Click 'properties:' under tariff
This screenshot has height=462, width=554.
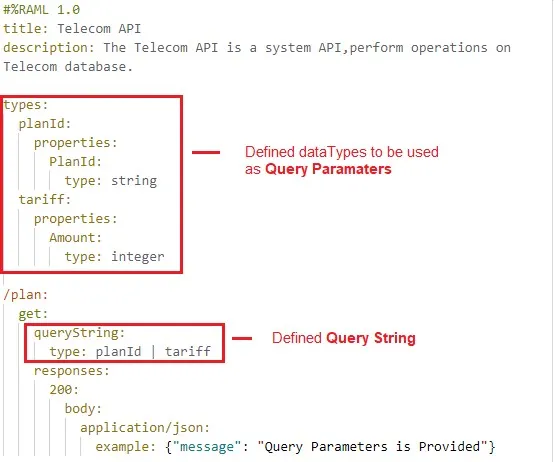click(76, 219)
